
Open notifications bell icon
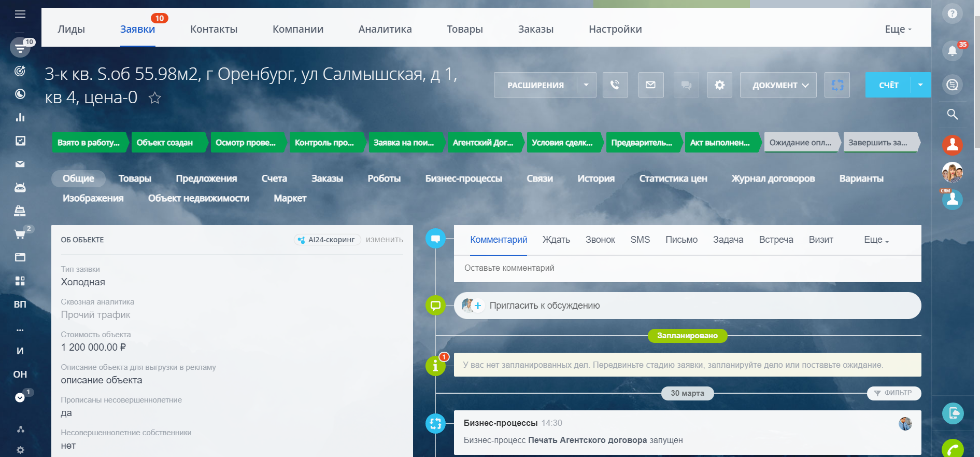(x=952, y=51)
